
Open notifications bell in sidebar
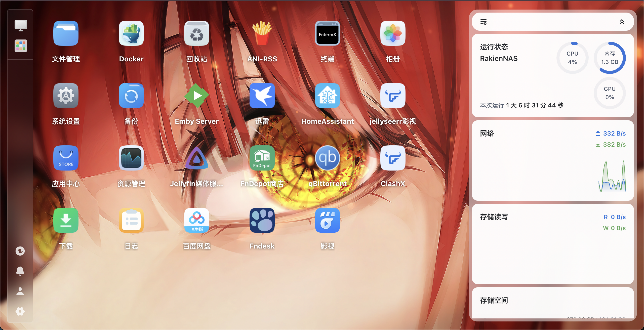coord(20,271)
